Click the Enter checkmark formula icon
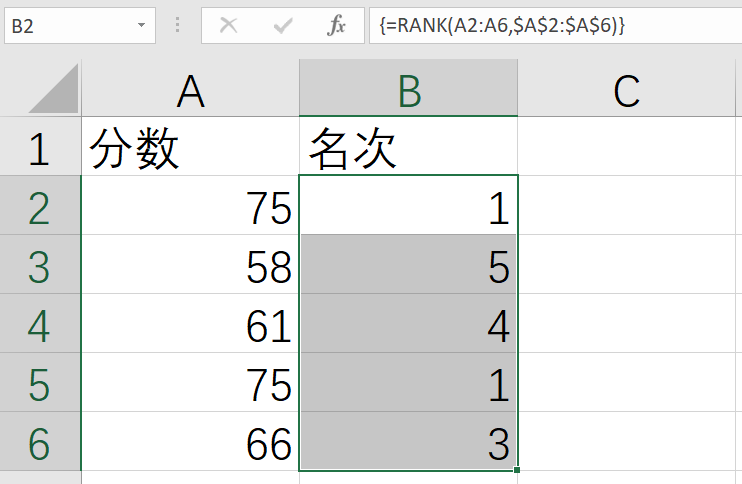 [283, 26]
